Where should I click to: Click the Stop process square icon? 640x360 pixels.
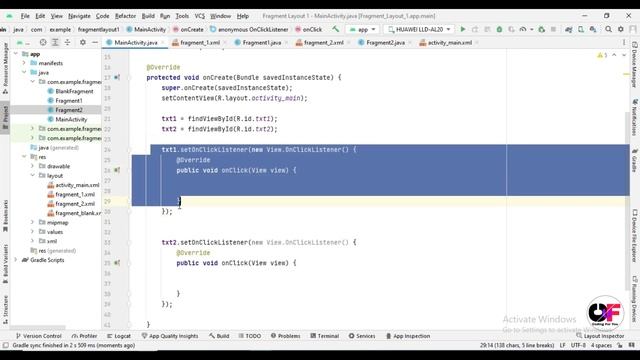(x=553, y=29)
